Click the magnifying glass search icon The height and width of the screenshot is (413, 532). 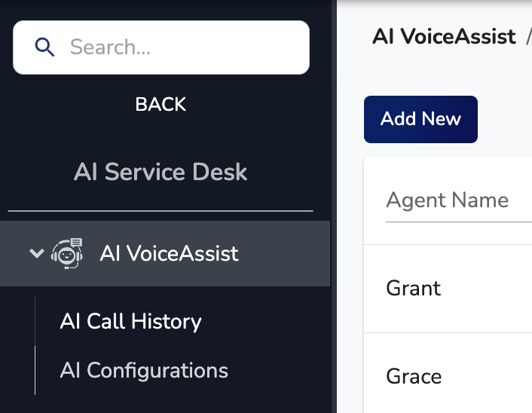pyautogui.click(x=45, y=47)
